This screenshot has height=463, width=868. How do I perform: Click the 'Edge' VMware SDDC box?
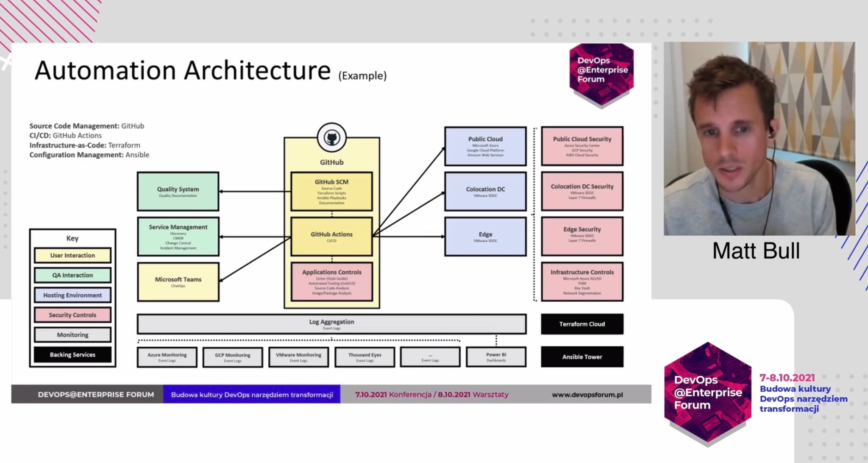(485, 237)
